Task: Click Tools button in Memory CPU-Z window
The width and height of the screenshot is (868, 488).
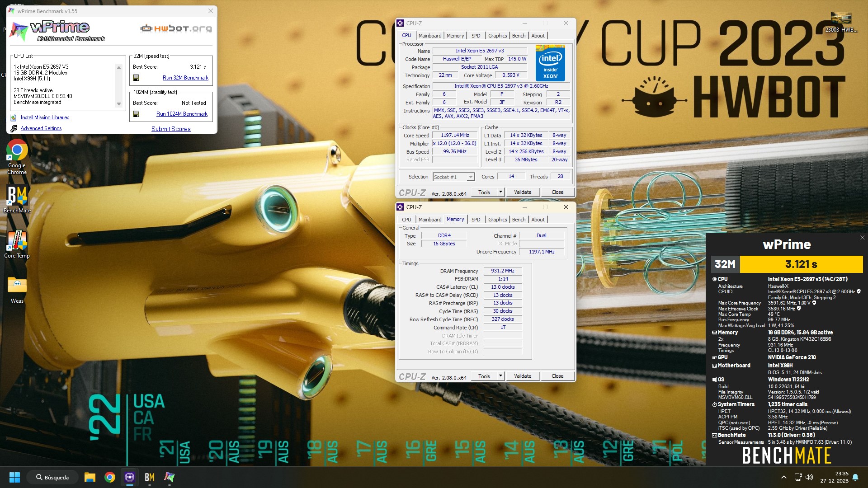Action: pos(484,376)
